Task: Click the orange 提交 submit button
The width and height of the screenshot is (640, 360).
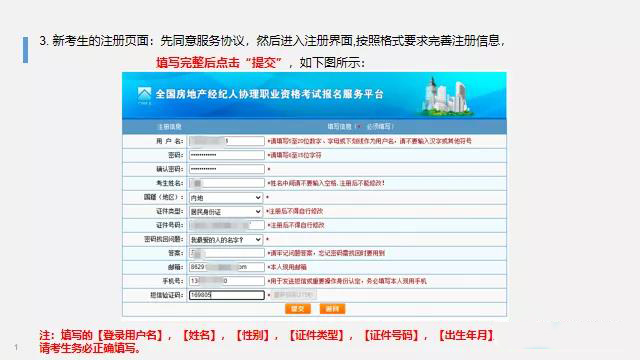Action: click(x=298, y=309)
